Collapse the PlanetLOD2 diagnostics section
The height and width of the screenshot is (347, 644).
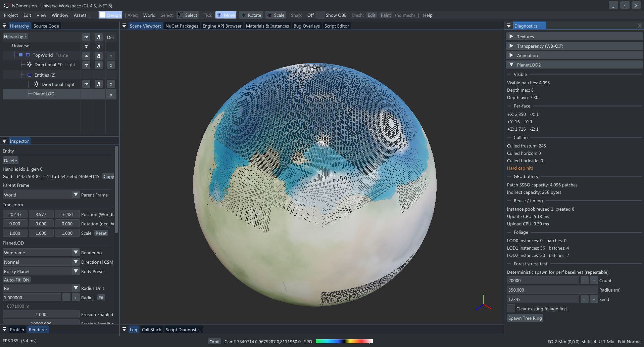(x=512, y=64)
